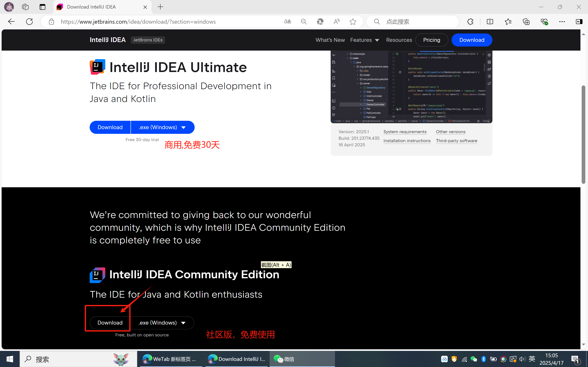
Task: Open the Extensions puzzle icon
Action: [x=470, y=22]
